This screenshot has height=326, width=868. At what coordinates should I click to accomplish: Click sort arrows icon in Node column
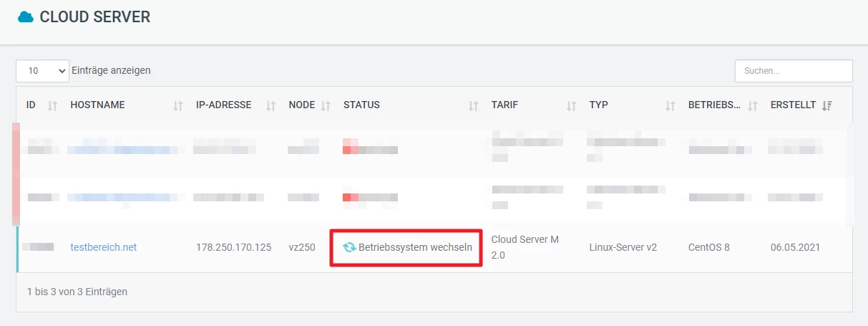click(x=326, y=105)
